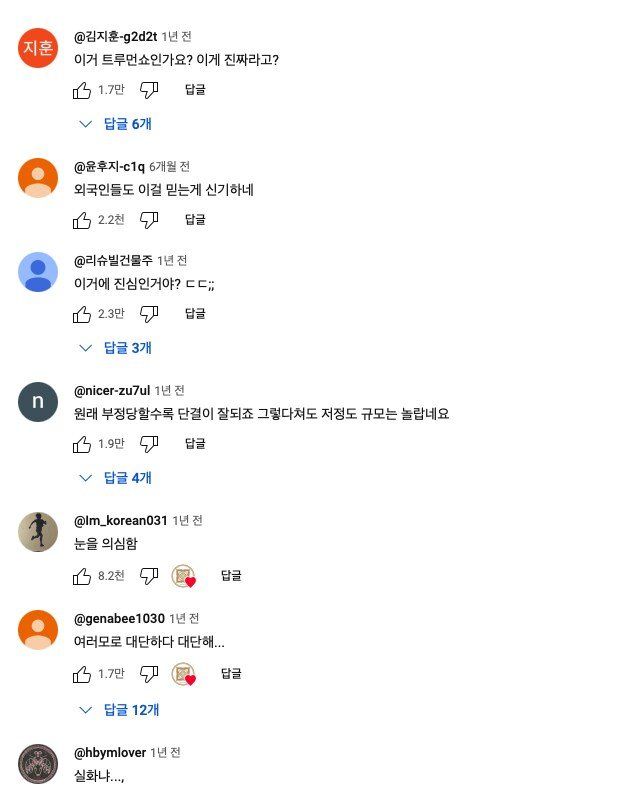637x795 pixels.
Task: Open the @nicer-zu7ul channel link
Action: click(x=112, y=390)
